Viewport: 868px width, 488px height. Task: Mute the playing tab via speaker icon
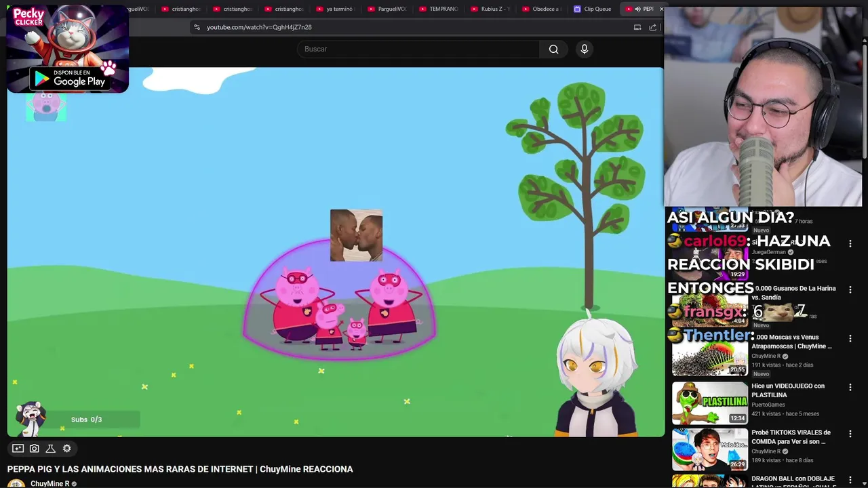(637, 9)
